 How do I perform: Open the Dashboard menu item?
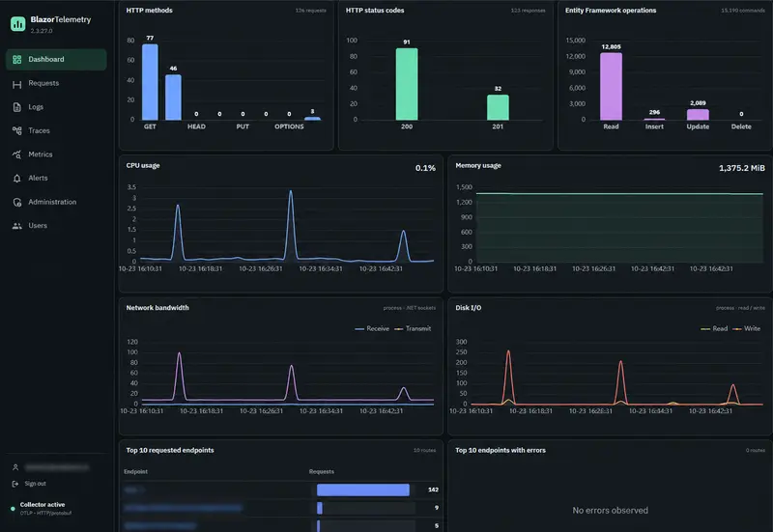pos(56,60)
